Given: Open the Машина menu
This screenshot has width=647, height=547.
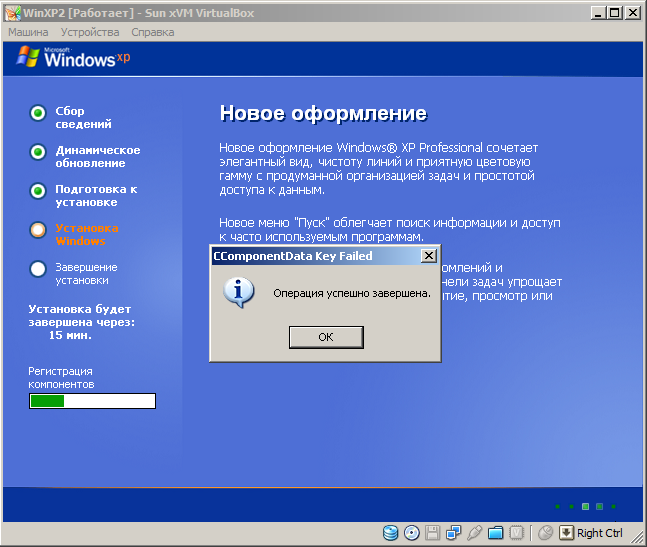Looking at the screenshot, I should tap(28, 32).
